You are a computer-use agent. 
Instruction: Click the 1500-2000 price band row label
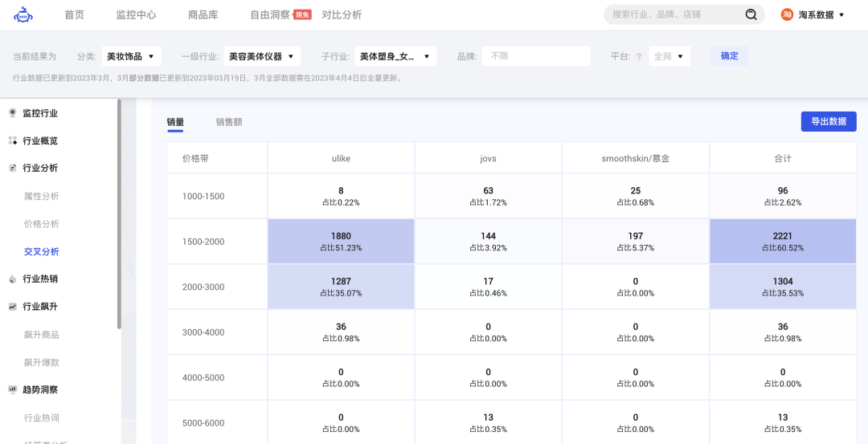click(203, 242)
